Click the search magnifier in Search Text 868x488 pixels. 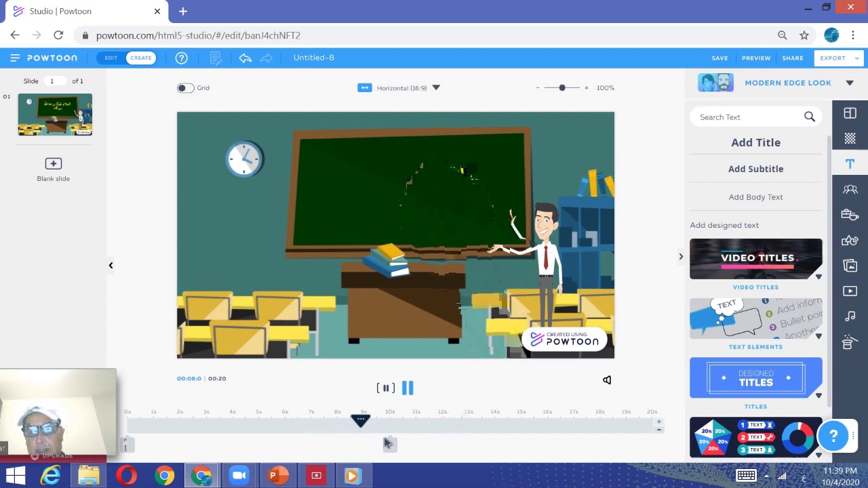(x=810, y=117)
